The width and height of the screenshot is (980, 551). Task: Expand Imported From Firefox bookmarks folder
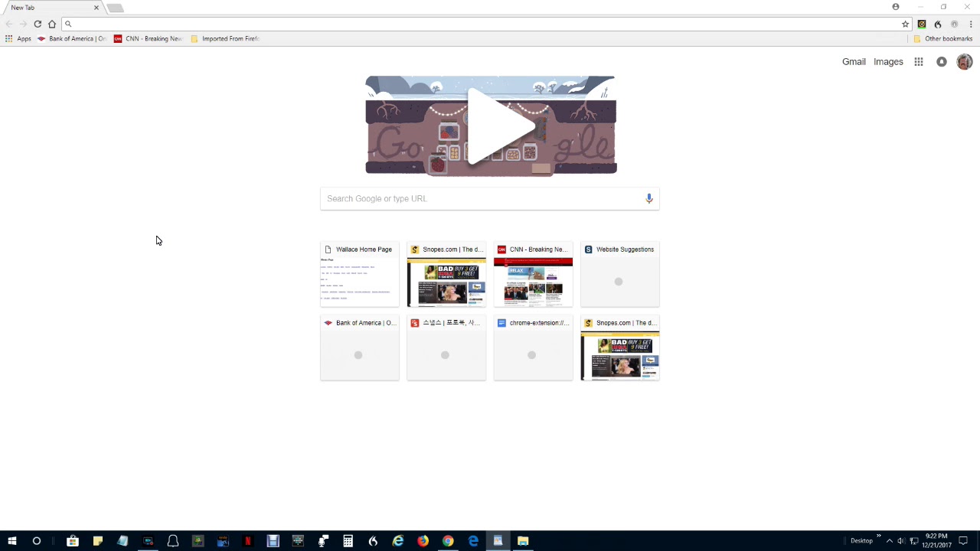[x=225, y=38]
